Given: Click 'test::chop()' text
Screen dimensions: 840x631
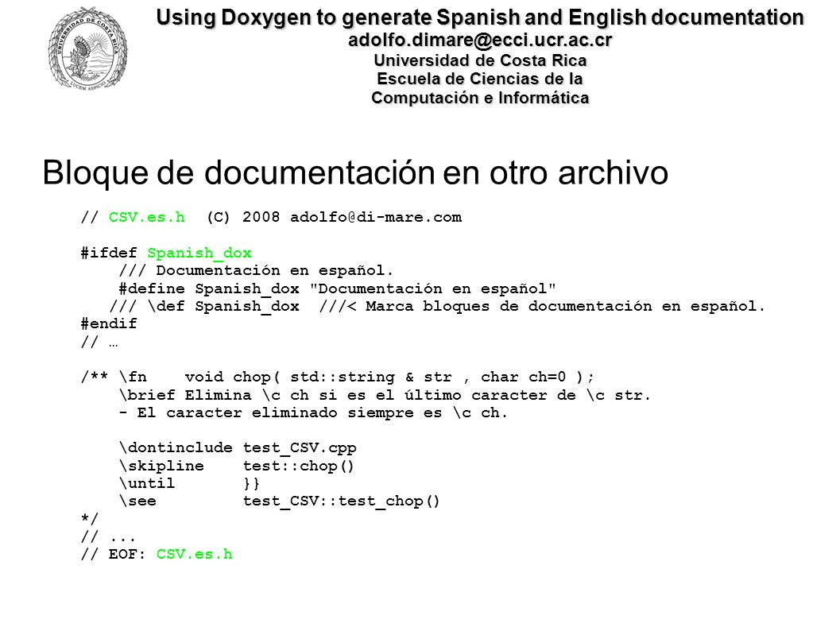Looking at the screenshot, I should (x=298, y=466).
